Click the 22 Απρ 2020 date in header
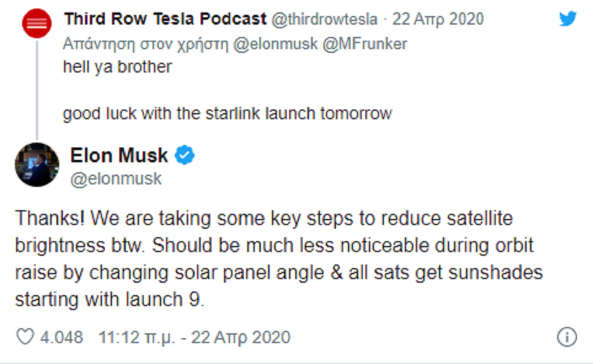The width and height of the screenshot is (593, 364). click(438, 19)
